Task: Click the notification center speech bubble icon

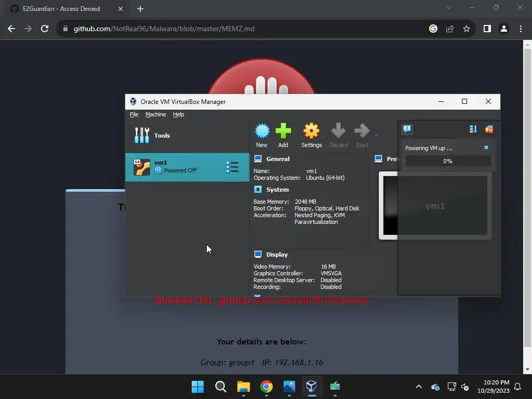Action: click(407, 129)
